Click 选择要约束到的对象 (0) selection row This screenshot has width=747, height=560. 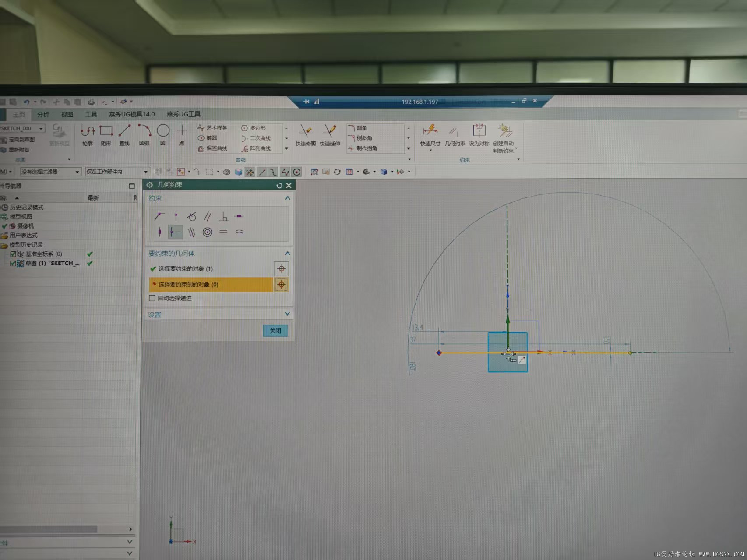click(x=211, y=285)
